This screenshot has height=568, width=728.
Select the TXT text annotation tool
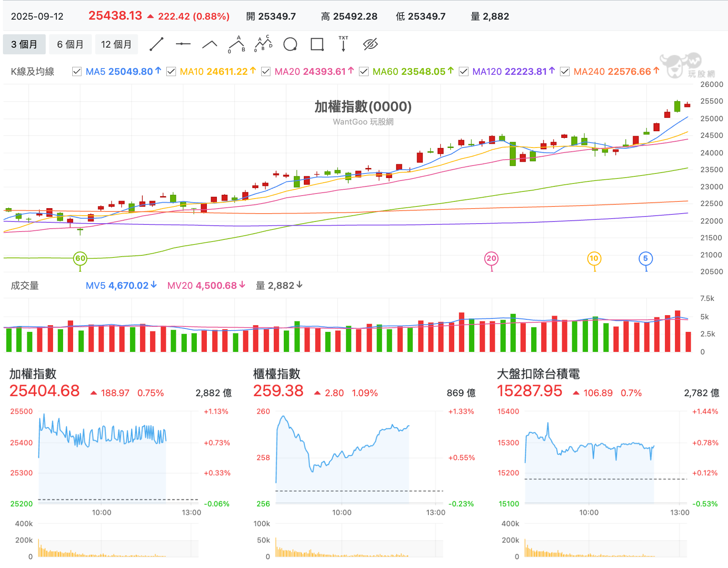click(344, 44)
